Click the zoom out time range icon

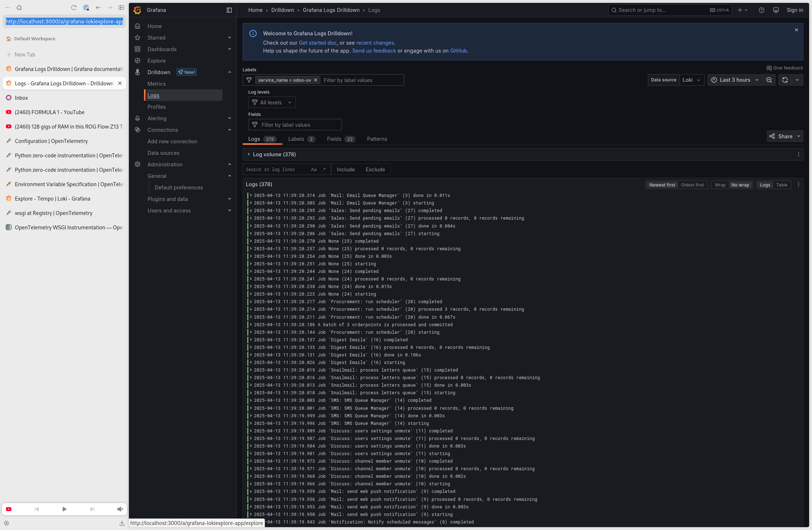click(x=769, y=80)
